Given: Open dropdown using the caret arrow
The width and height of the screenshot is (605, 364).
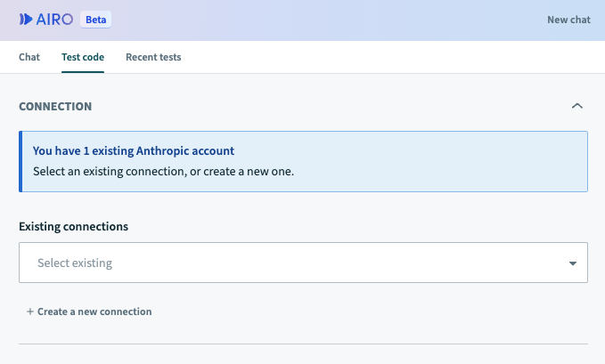Looking at the screenshot, I should tap(571, 263).
